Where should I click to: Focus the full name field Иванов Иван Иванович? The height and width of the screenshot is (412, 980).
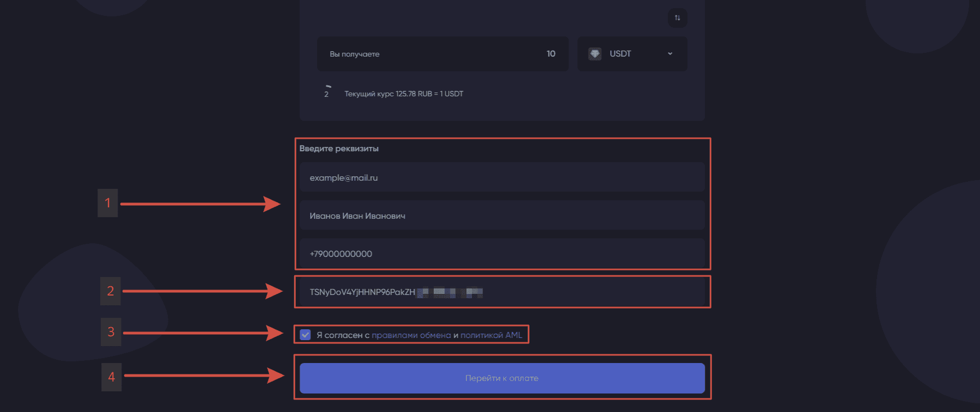(502, 216)
